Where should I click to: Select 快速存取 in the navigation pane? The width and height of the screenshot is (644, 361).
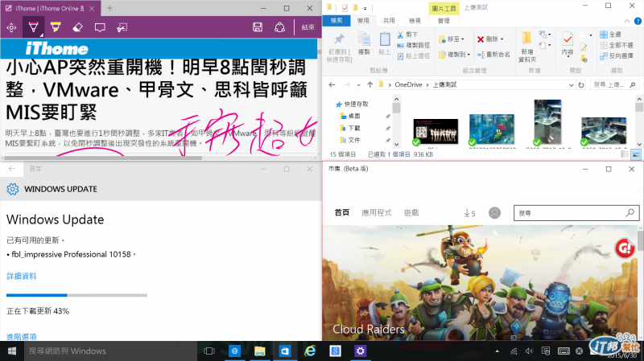pyautogui.click(x=352, y=105)
